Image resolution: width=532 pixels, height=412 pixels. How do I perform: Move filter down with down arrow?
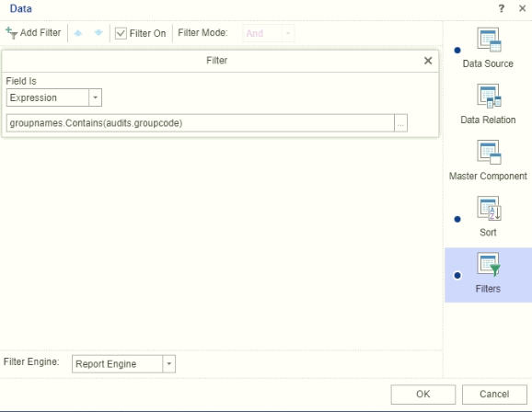pos(98,33)
